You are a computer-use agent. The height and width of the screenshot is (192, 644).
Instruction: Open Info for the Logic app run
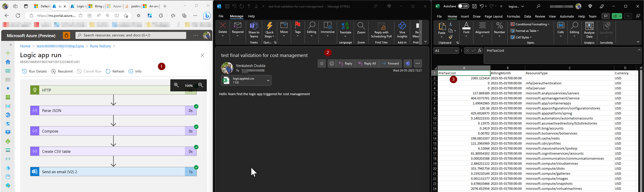(x=135, y=71)
